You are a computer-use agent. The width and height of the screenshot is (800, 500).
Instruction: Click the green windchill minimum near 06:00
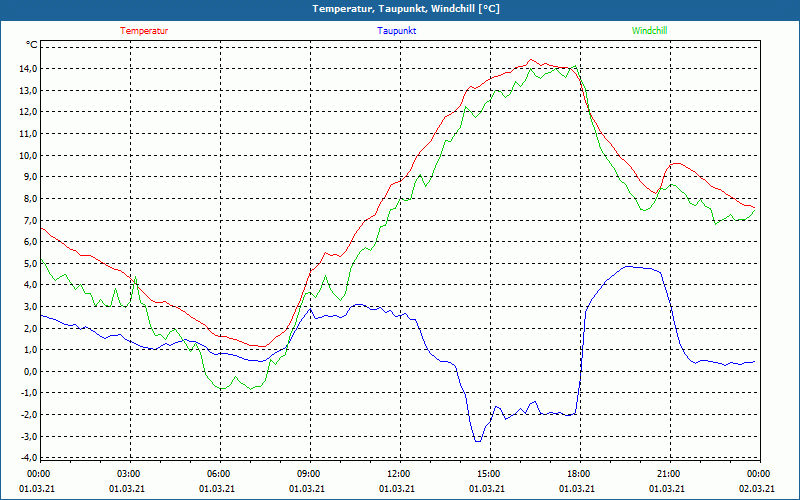pos(222,388)
